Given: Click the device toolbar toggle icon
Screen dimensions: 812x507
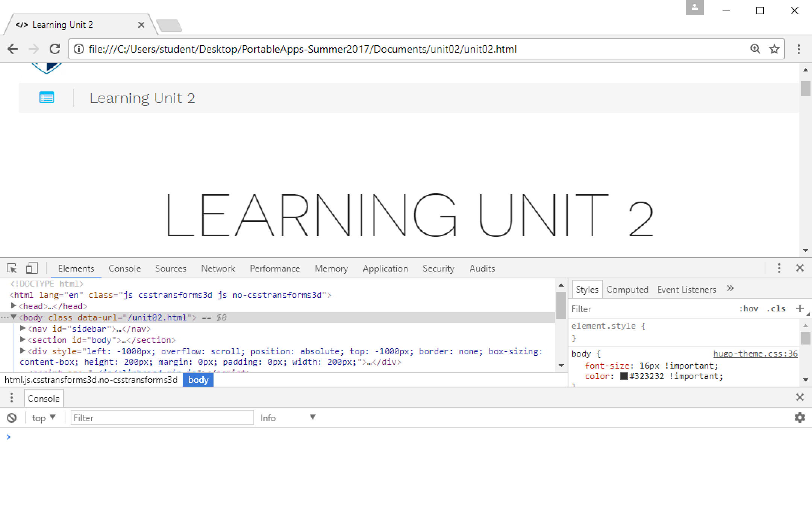Looking at the screenshot, I should (x=32, y=267).
